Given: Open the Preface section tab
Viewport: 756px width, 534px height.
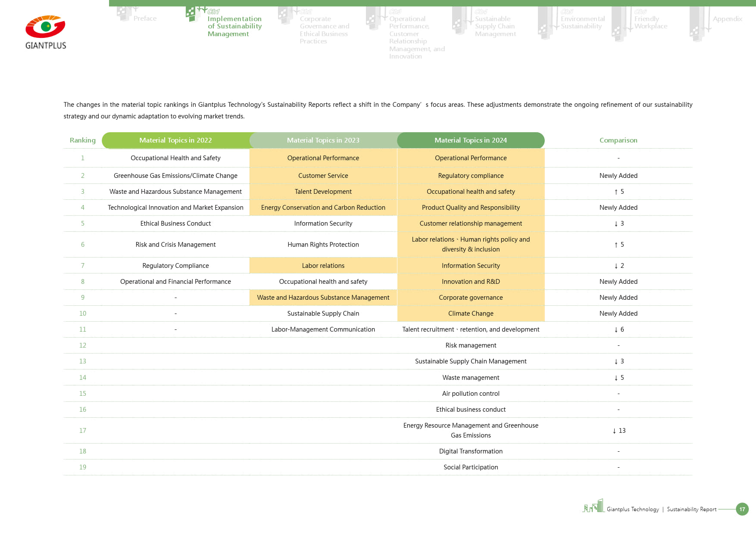Looking at the screenshot, I should tap(145, 19).
